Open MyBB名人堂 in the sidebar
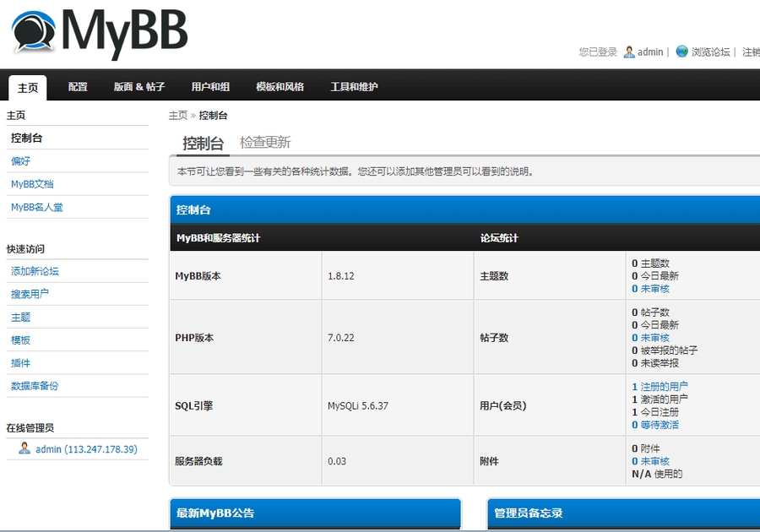The width and height of the screenshot is (760, 532). (36, 207)
